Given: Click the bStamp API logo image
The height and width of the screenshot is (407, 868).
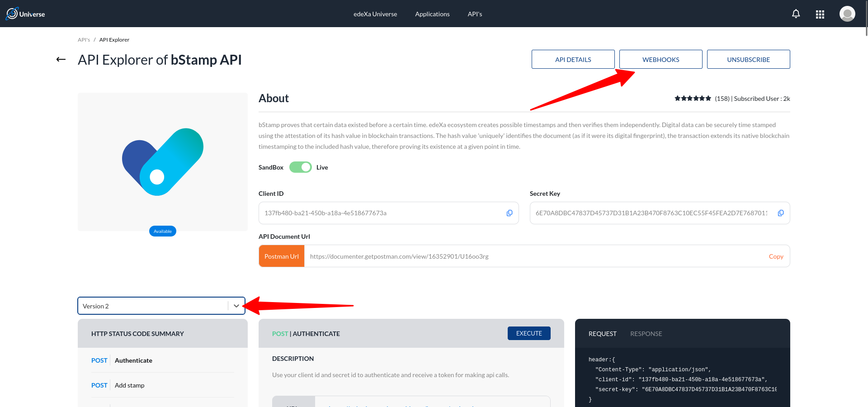Looking at the screenshot, I should click(x=163, y=162).
